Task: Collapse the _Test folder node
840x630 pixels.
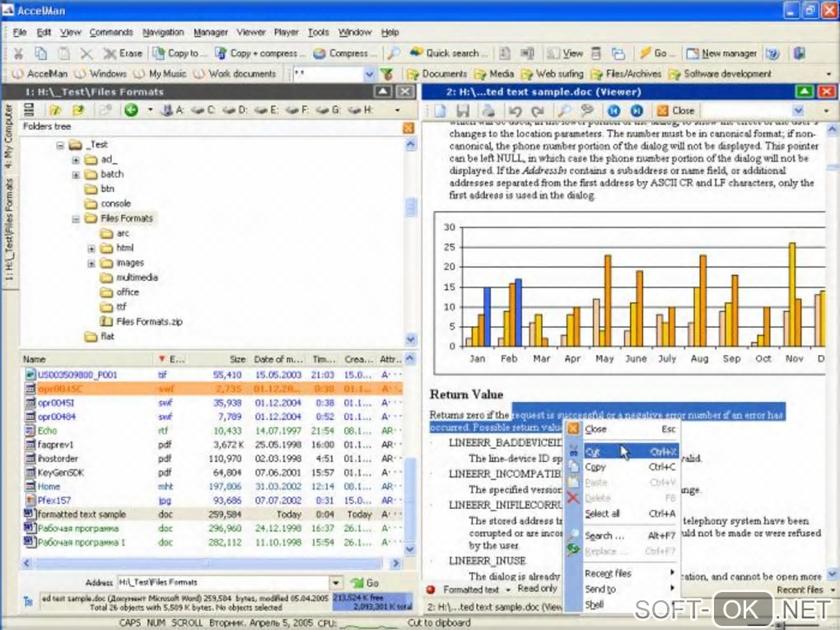Action: [60, 145]
